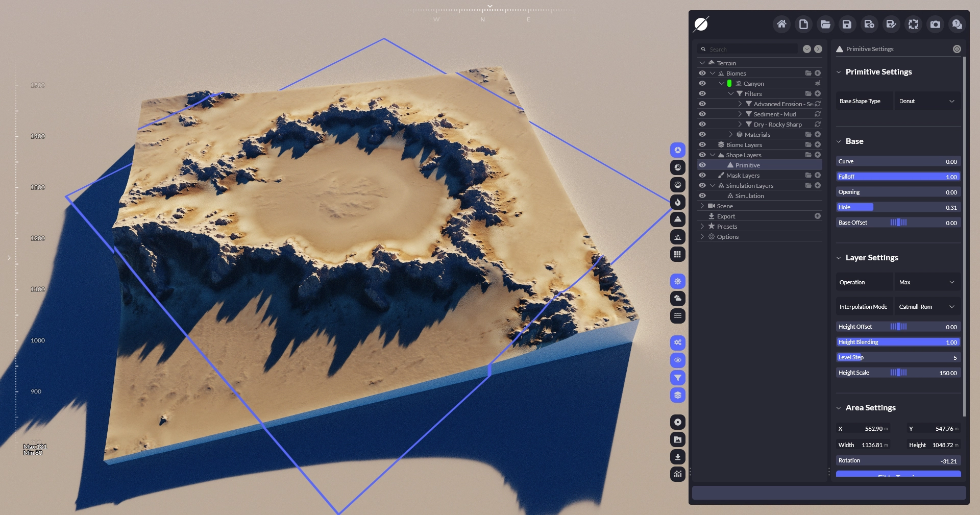Toggle visibility of Mask Layers

tap(702, 176)
